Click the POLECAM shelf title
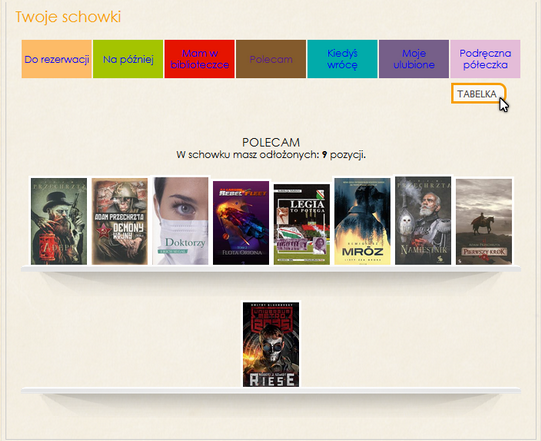This screenshot has height=441, width=541. pyautogui.click(x=271, y=142)
